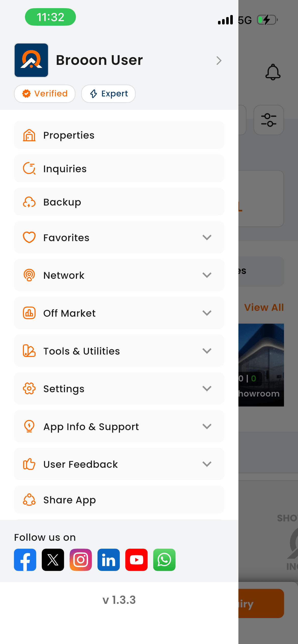Tap the Facebook icon under Follow us on
Screen dimensions: 298x644
coord(25,560)
